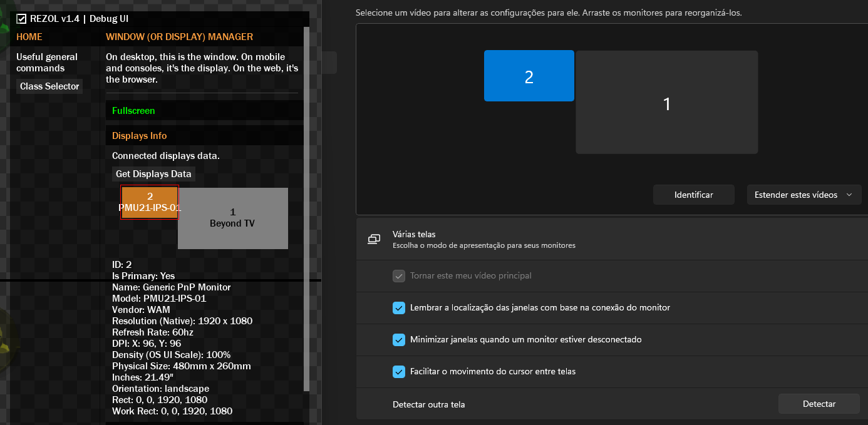
Task: Activate Fullscreen in the debug panel
Action: click(133, 110)
